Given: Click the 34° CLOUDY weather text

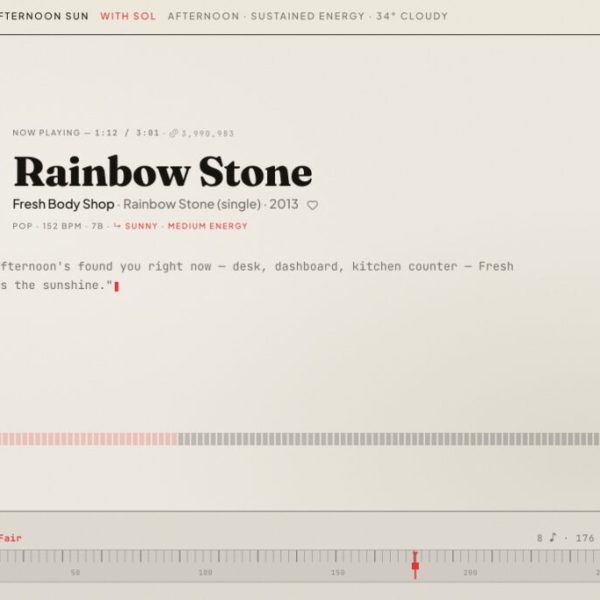Looking at the screenshot, I should [x=412, y=16].
